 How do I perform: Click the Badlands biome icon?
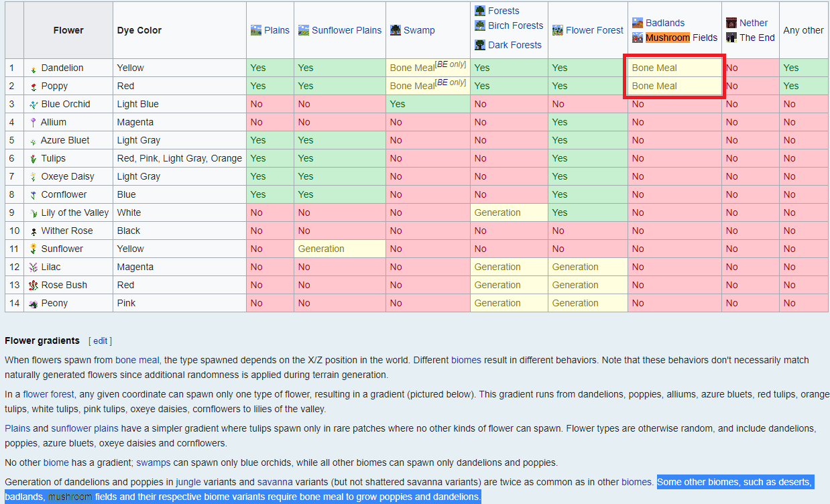(x=638, y=23)
